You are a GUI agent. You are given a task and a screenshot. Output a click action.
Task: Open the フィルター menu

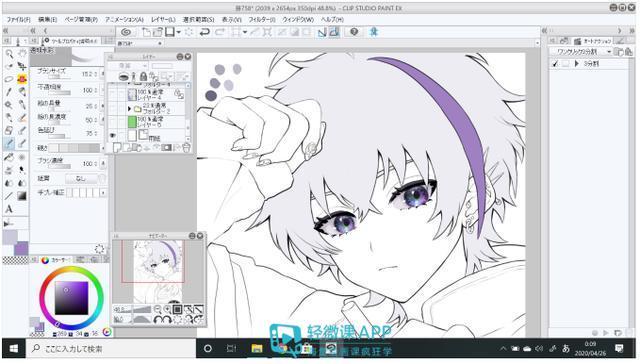262,19
